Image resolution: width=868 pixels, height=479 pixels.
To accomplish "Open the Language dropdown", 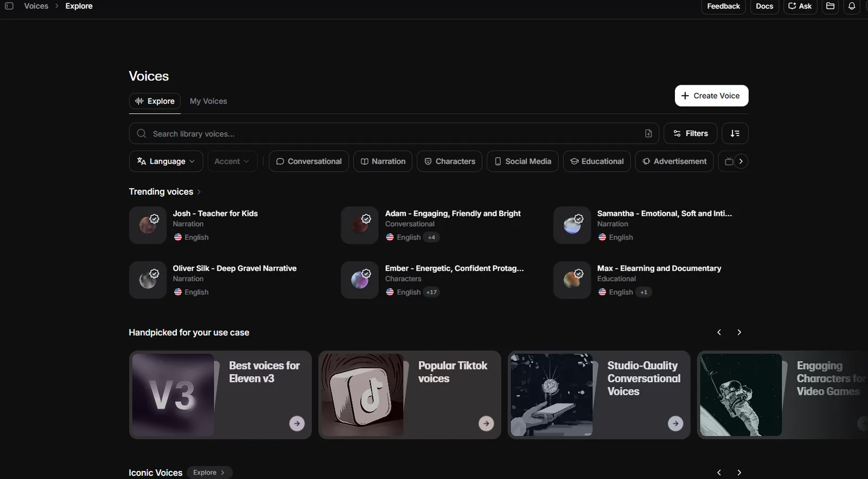I will 166,161.
